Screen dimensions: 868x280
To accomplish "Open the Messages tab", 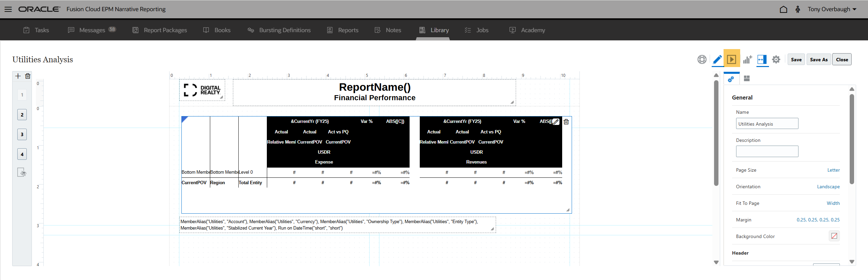I will pos(92,30).
